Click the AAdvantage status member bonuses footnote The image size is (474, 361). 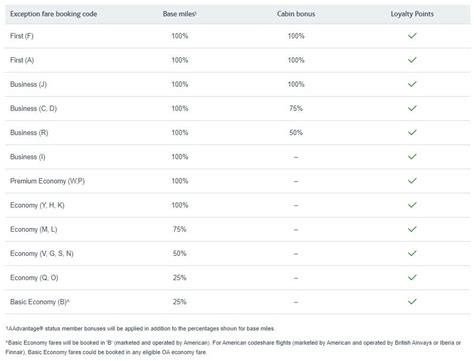pyautogui.click(x=140, y=329)
